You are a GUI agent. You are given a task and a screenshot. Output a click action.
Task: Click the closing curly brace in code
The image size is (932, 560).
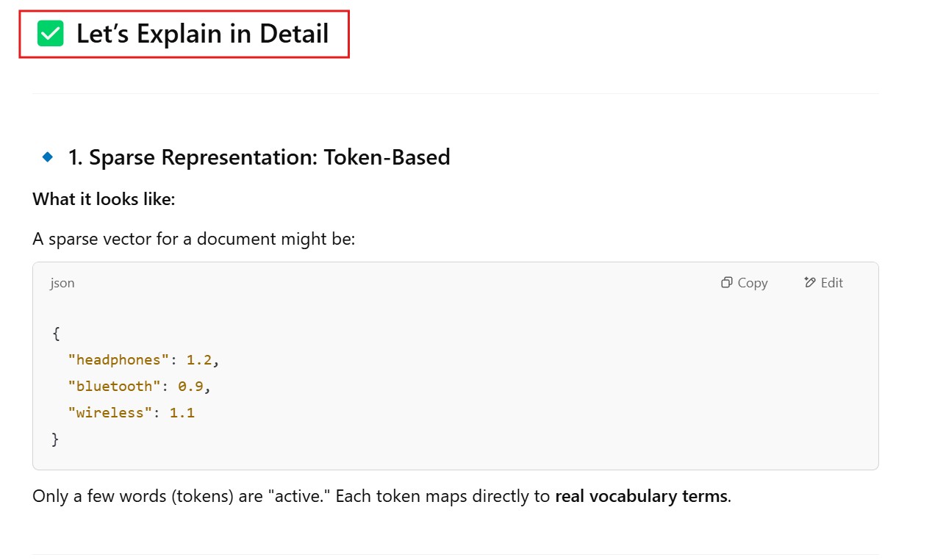tap(55, 439)
